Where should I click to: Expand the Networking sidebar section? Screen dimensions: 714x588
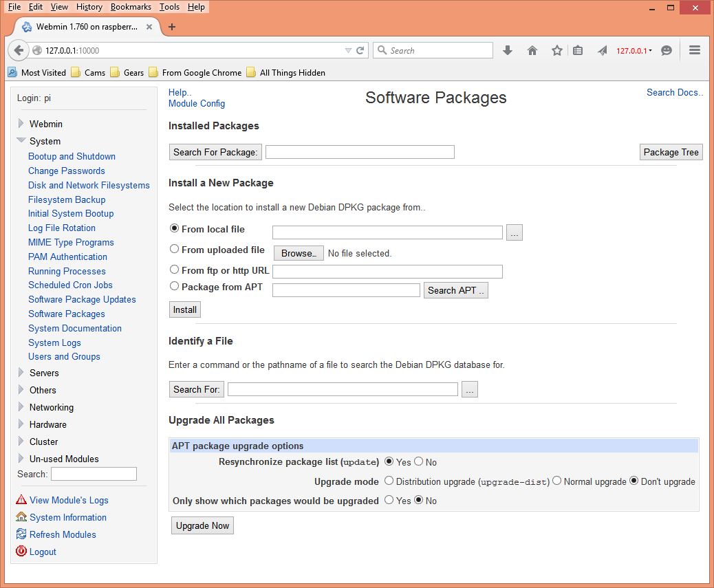(x=21, y=407)
